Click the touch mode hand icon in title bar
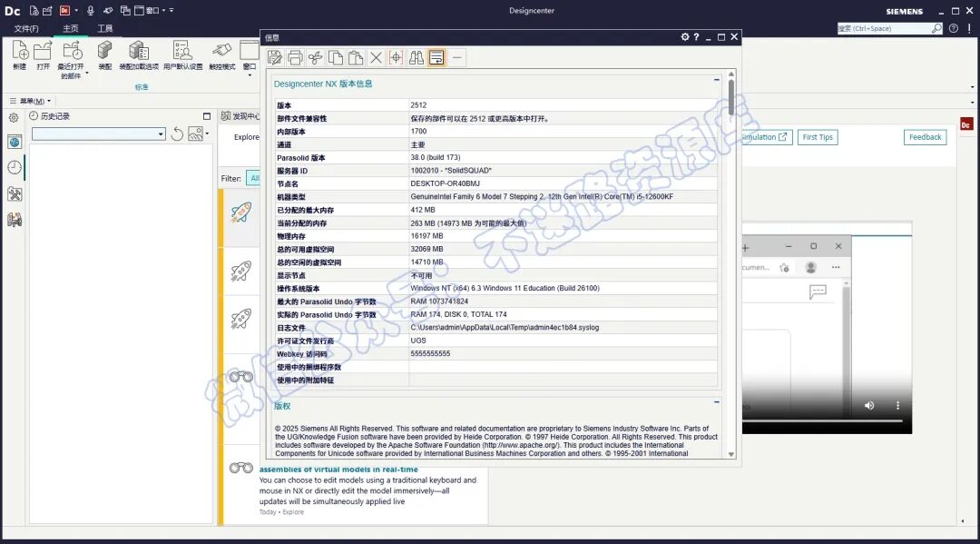980x544 pixels. 108,11
